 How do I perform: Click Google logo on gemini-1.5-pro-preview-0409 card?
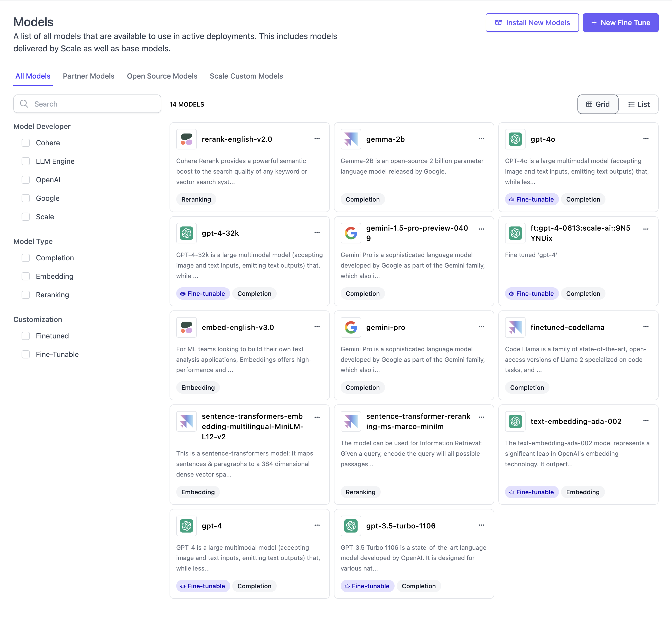pyautogui.click(x=351, y=233)
